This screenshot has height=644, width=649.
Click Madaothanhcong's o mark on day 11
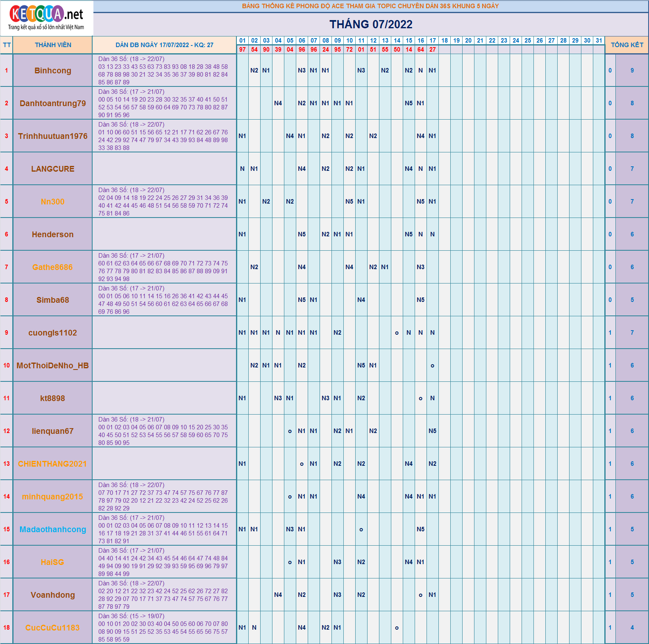coord(361,529)
